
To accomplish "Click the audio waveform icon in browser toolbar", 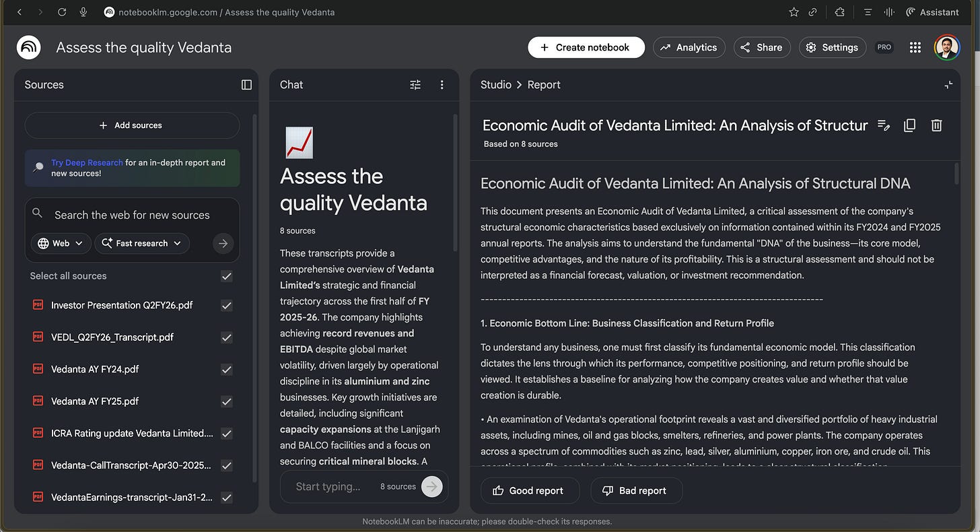I will [889, 12].
